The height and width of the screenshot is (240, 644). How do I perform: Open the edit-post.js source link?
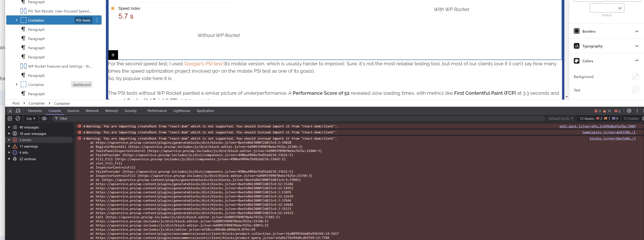597,126
